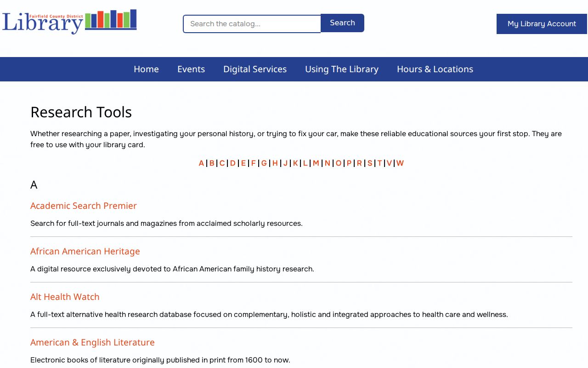Click the Fairfield County District Library logo
The height and width of the screenshot is (368, 588).
coord(69,22)
